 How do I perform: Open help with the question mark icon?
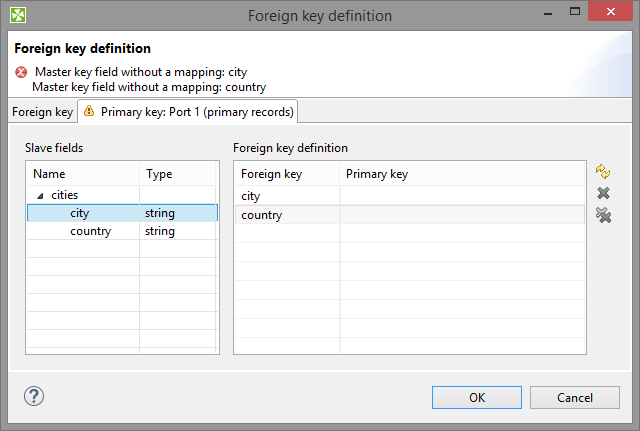click(x=34, y=396)
